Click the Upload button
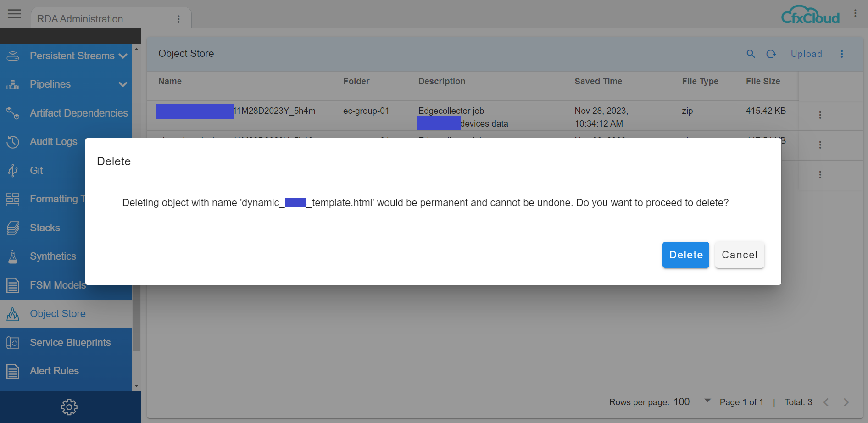This screenshot has height=423, width=868. (806, 54)
